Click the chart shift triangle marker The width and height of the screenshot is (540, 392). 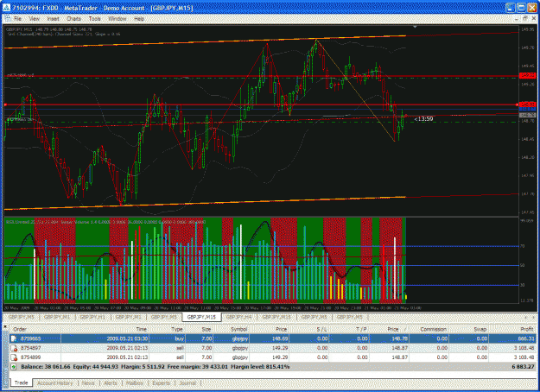point(415,27)
